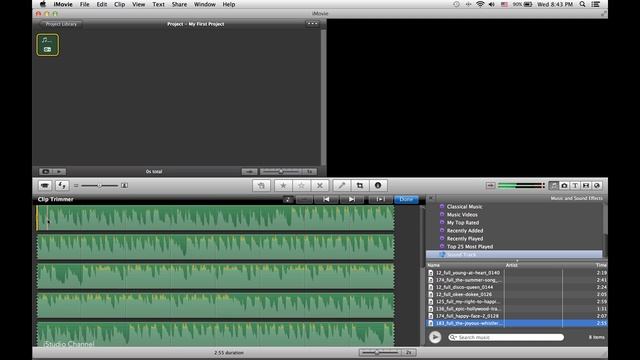Open the Text menu

[158, 4]
